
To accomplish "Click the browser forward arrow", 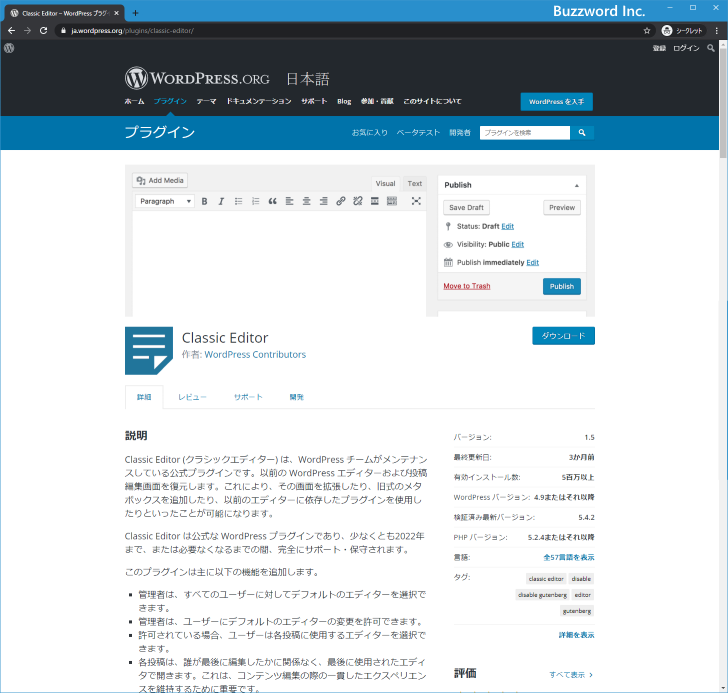I will pyautogui.click(x=27, y=31).
